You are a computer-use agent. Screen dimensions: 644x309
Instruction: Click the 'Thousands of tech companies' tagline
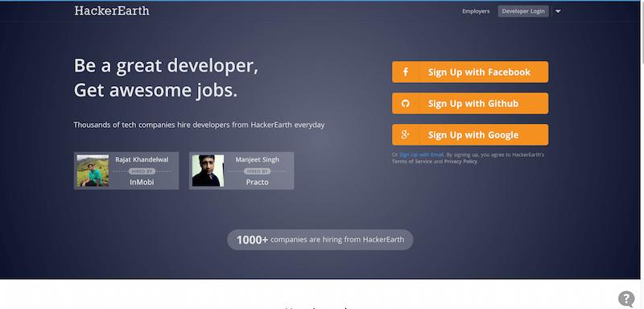[199, 125]
